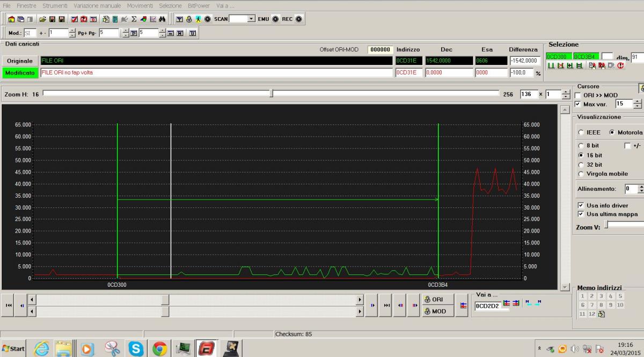644x357 pixels.
Task: Click the U button in the second toolbar
Action: 192,33
